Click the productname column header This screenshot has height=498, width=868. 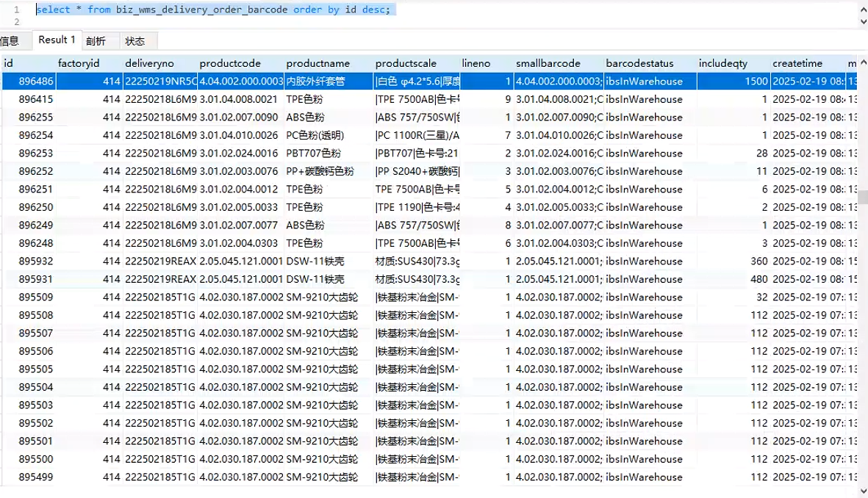point(318,63)
